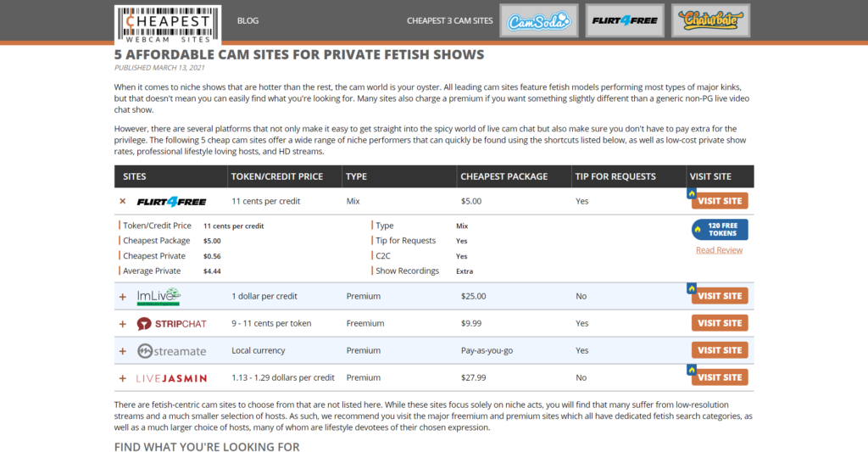Select the '$27.99' package cell
Image resolution: width=868 pixels, height=452 pixels.
(473, 377)
